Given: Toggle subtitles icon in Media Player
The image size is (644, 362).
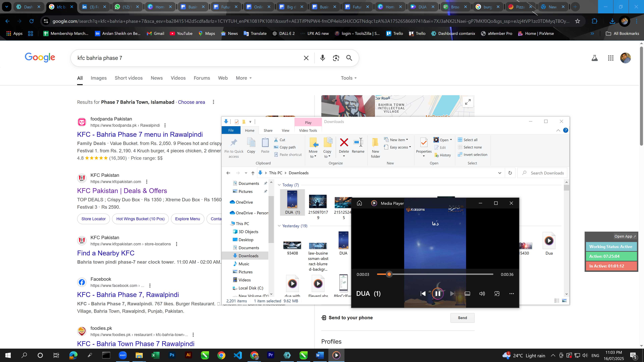Looking at the screenshot, I should tap(467, 294).
